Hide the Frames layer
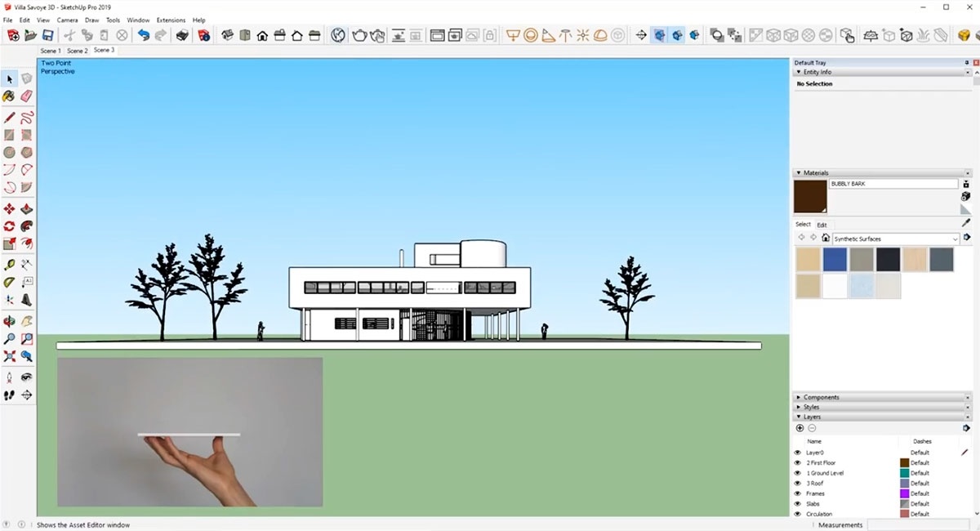The width and height of the screenshot is (980, 531). [x=798, y=493]
